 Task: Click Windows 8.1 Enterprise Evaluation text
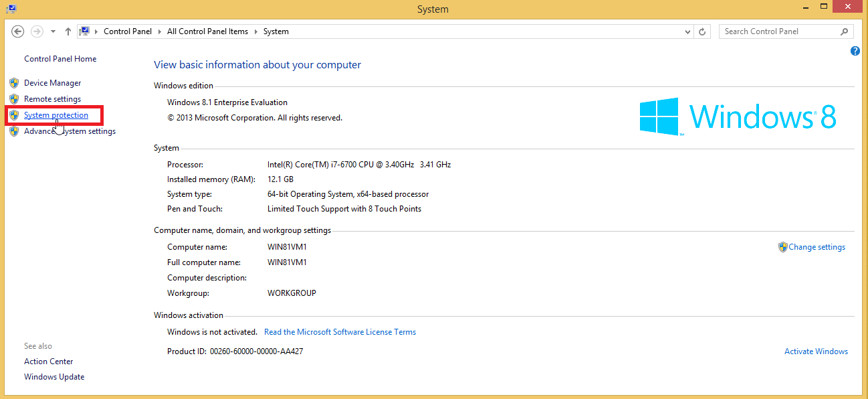(227, 102)
